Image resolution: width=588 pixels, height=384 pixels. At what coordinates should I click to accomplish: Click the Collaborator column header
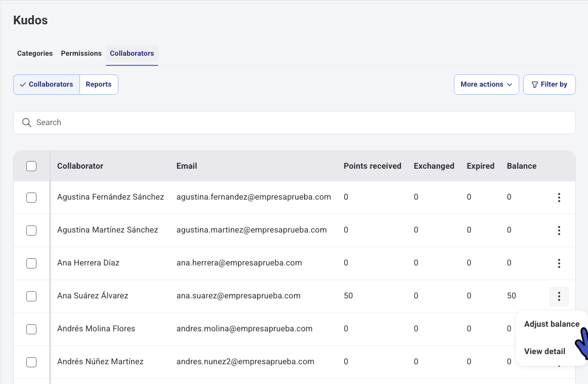80,166
